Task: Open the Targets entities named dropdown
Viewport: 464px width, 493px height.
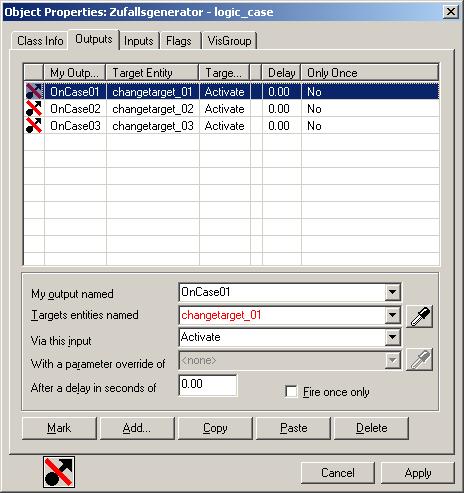Action: click(x=392, y=315)
